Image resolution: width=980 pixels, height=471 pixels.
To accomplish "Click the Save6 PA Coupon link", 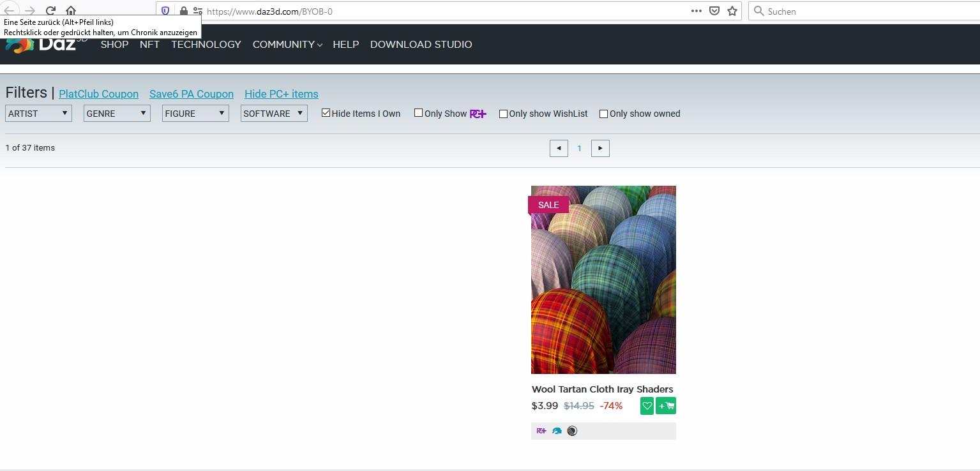I will (x=192, y=94).
